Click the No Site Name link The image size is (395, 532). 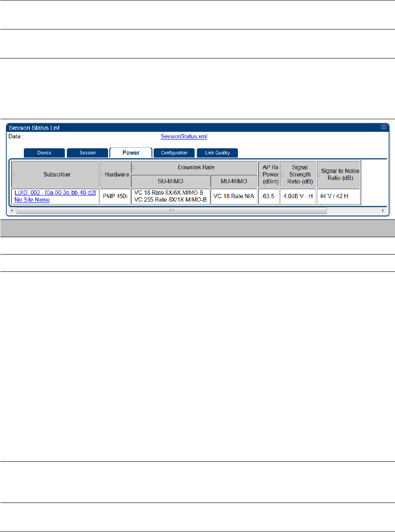tap(32, 200)
